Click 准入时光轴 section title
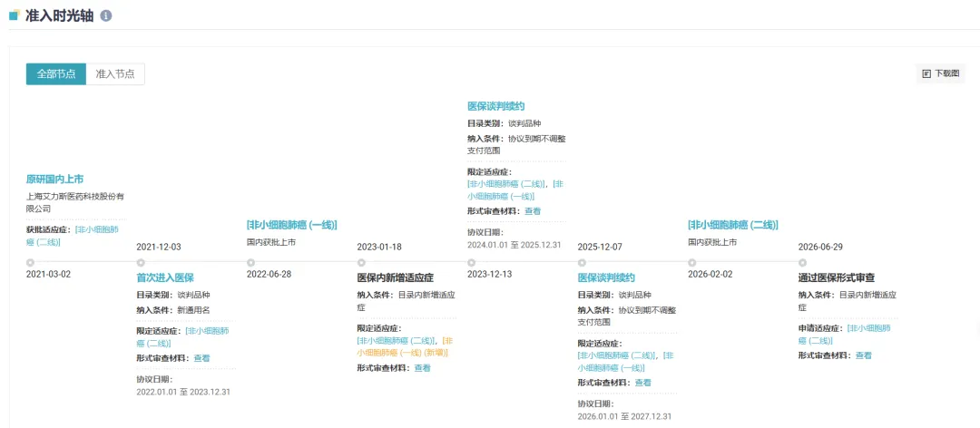This screenshot has width=980, height=428. (x=59, y=15)
